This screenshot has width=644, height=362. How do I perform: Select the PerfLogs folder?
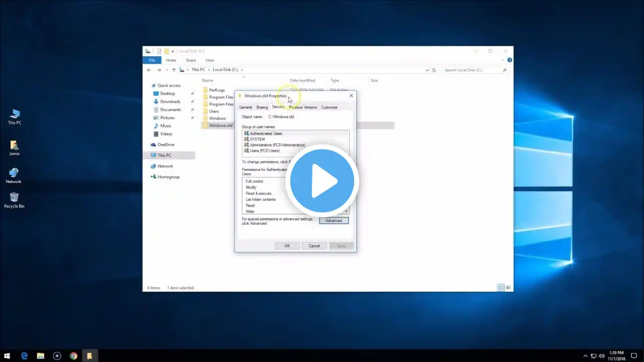[217, 90]
